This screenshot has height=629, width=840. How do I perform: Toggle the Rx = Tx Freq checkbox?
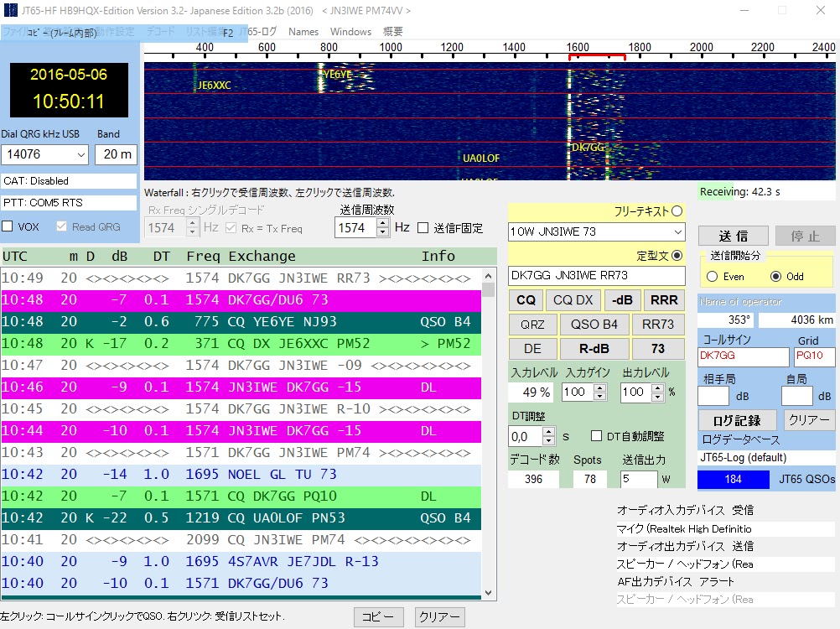(231, 228)
